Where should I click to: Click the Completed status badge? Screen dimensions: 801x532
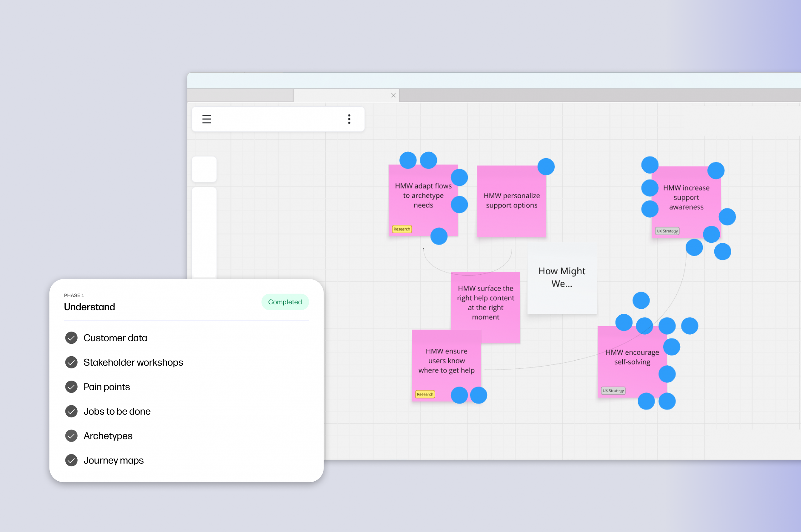(x=284, y=302)
